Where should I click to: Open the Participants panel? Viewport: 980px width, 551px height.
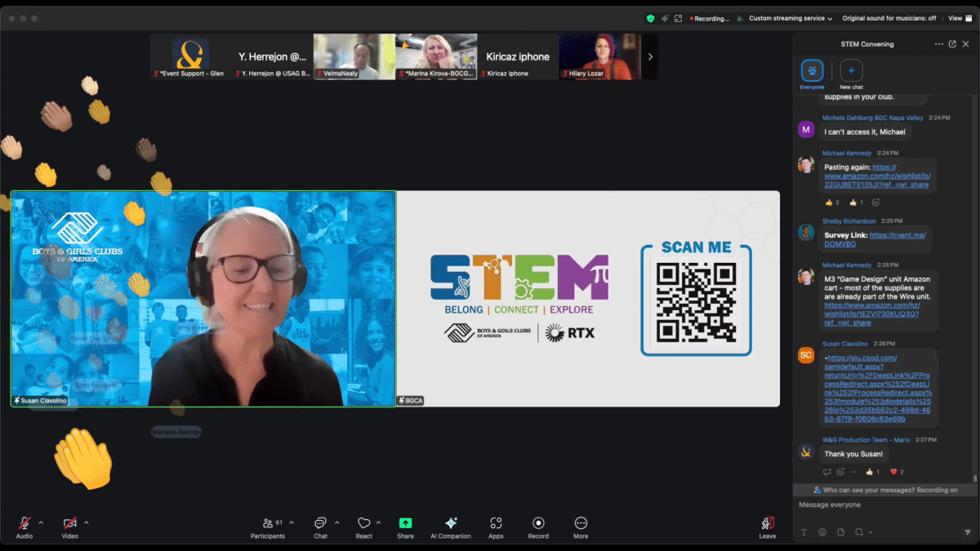268,527
